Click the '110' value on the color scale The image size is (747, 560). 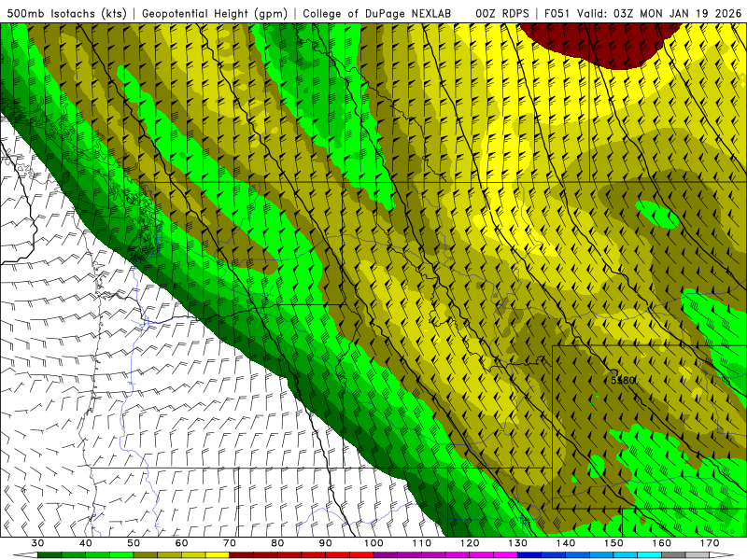(422, 543)
